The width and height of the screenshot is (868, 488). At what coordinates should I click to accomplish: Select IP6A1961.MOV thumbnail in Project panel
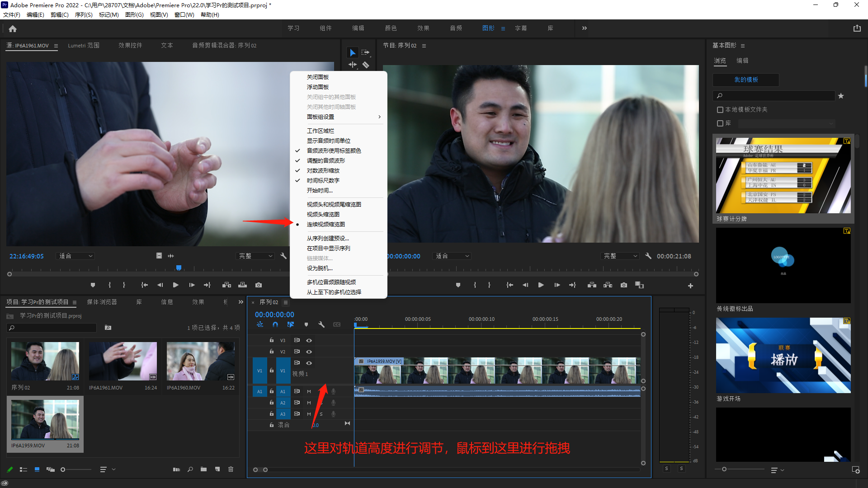point(123,361)
